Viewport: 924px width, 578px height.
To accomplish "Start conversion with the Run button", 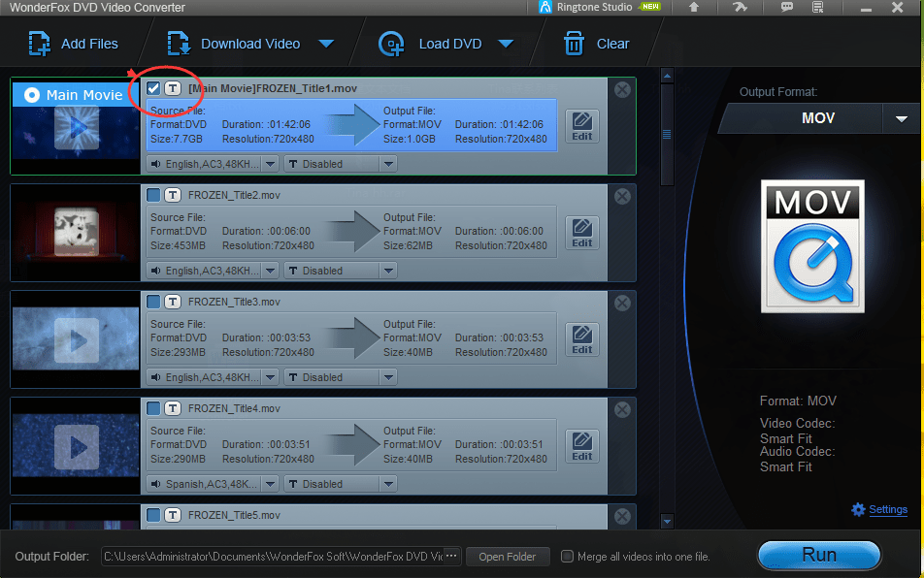I will [819, 555].
